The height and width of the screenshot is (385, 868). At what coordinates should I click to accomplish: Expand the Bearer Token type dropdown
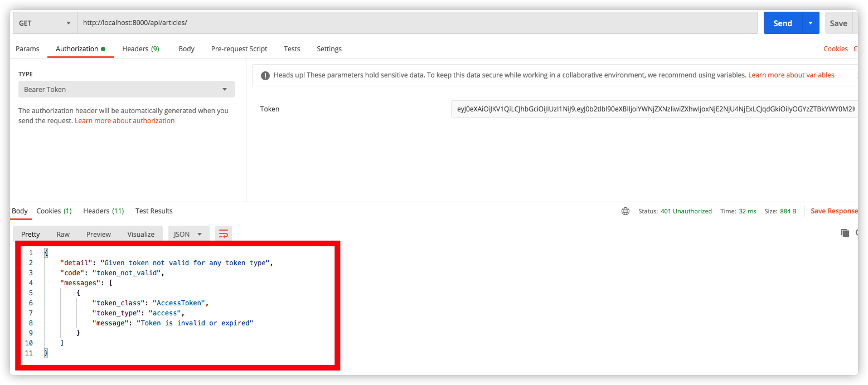[126, 89]
